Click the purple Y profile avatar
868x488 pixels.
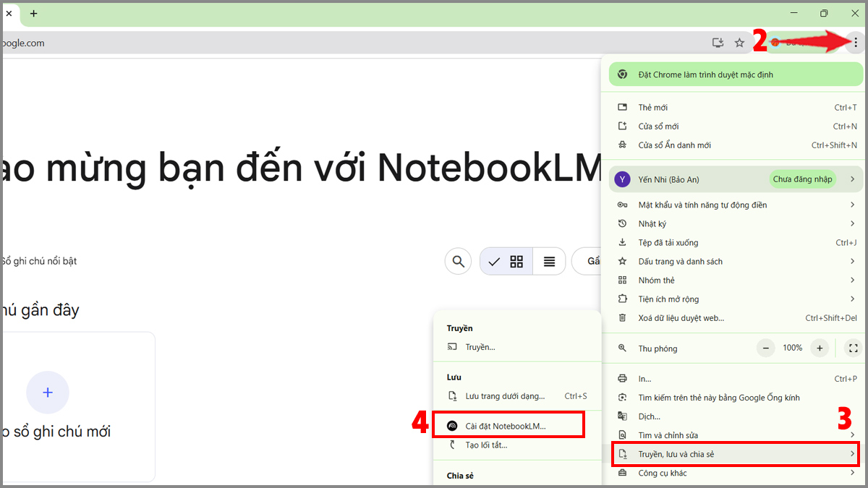pyautogui.click(x=622, y=179)
